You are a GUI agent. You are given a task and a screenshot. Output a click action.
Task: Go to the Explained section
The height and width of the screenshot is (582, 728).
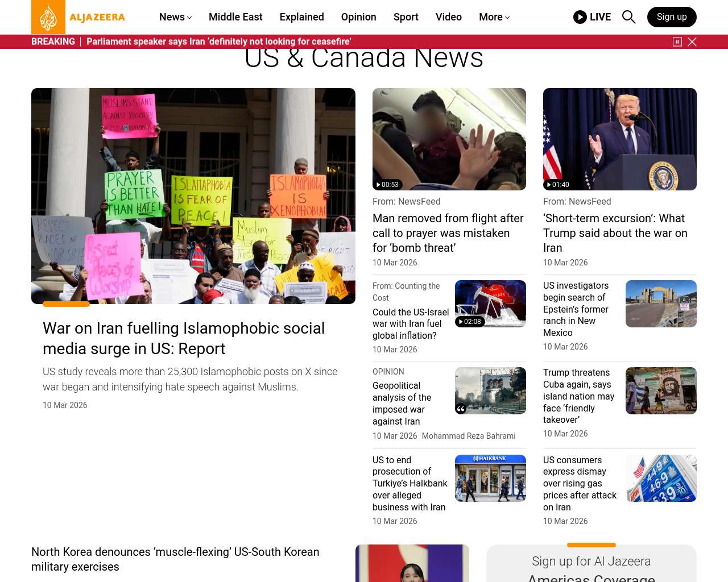[301, 17]
